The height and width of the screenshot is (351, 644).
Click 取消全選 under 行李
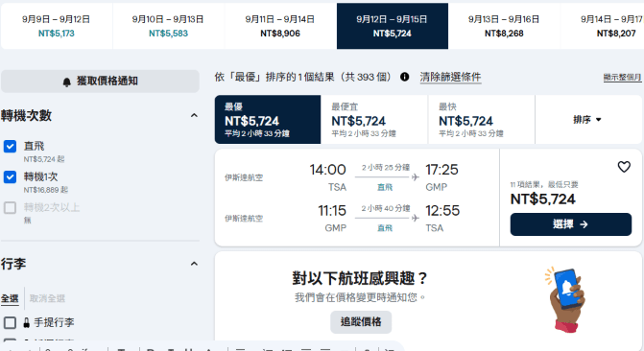click(x=47, y=298)
